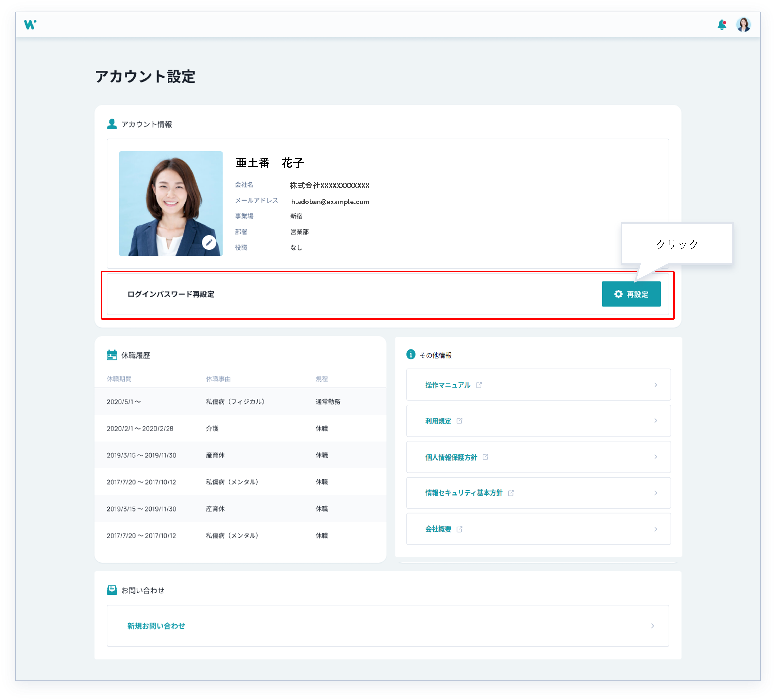
Task: Click the 再設定 password reset button
Action: point(631,294)
